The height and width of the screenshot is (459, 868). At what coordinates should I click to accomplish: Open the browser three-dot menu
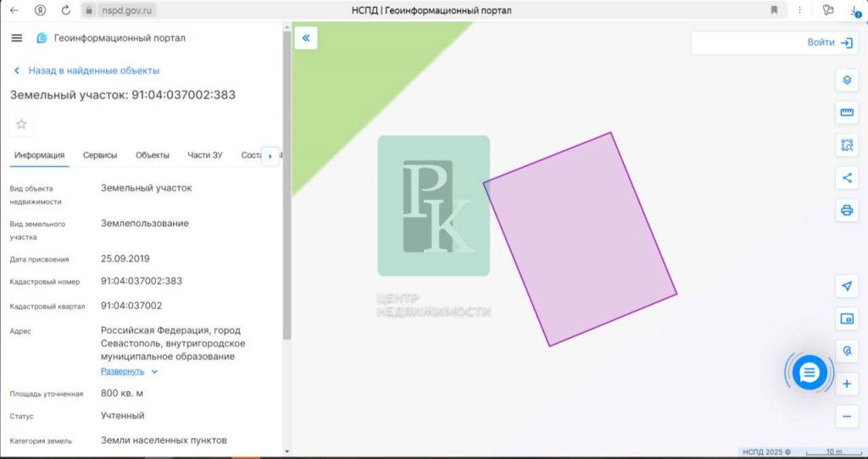[x=800, y=10]
